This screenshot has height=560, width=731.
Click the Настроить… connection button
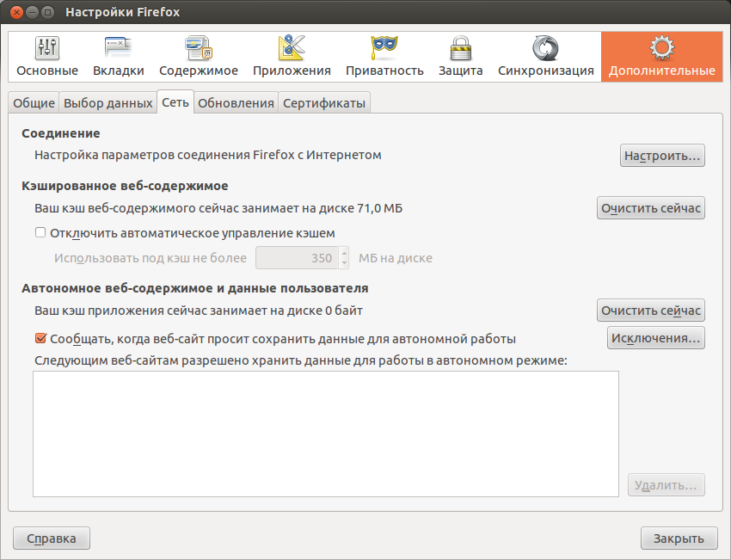pyautogui.click(x=662, y=156)
